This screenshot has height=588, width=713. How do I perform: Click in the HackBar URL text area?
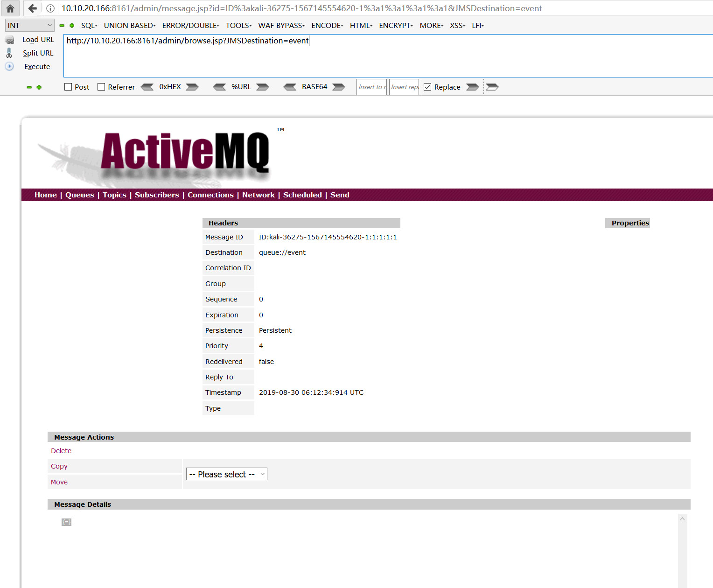pos(388,56)
